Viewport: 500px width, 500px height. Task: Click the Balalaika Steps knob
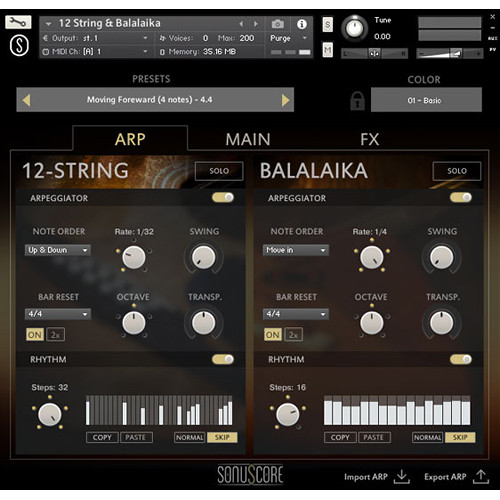point(288,414)
